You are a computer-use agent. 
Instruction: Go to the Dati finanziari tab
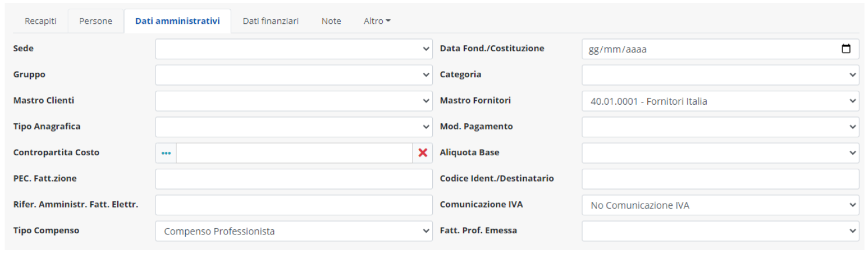tap(270, 21)
